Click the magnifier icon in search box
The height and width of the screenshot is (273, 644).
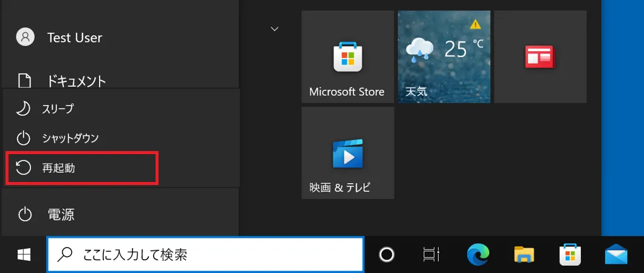[64, 255]
